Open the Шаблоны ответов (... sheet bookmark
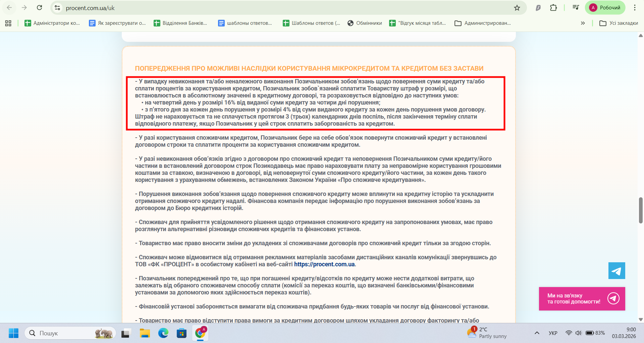The image size is (644, 343). click(311, 23)
